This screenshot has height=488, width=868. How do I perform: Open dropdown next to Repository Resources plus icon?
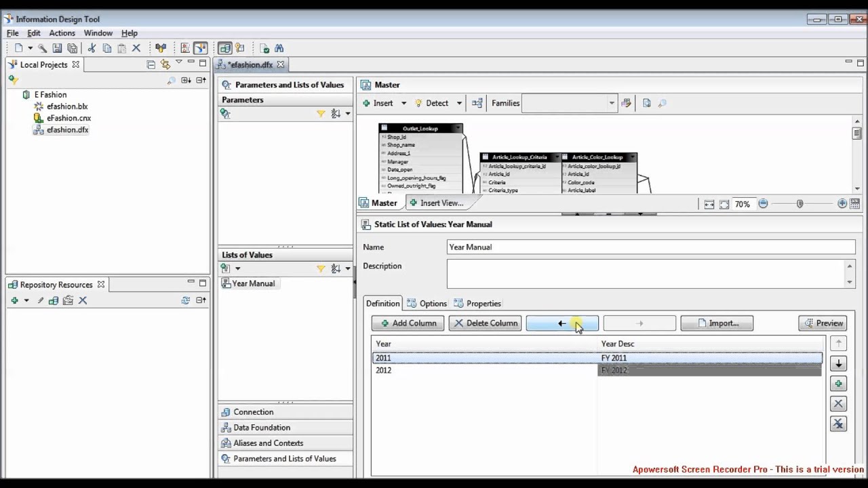26,300
